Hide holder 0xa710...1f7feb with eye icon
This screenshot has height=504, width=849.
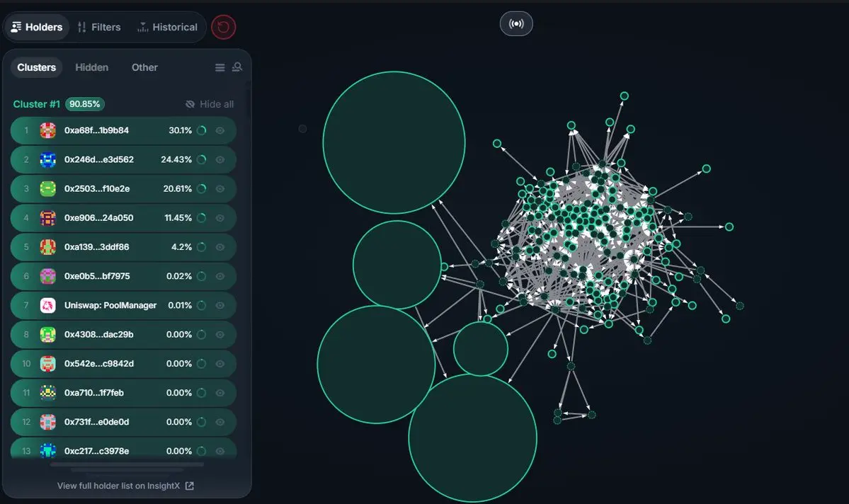click(220, 393)
